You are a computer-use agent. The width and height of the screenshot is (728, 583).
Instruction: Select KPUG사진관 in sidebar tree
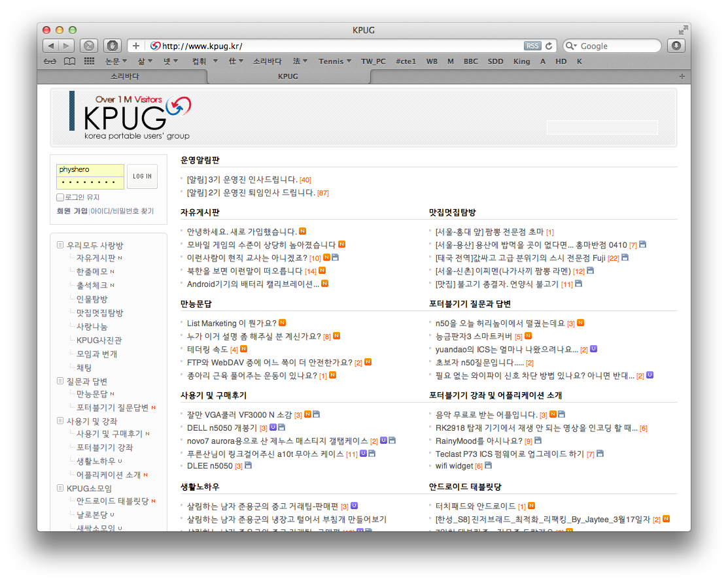pyautogui.click(x=99, y=340)
